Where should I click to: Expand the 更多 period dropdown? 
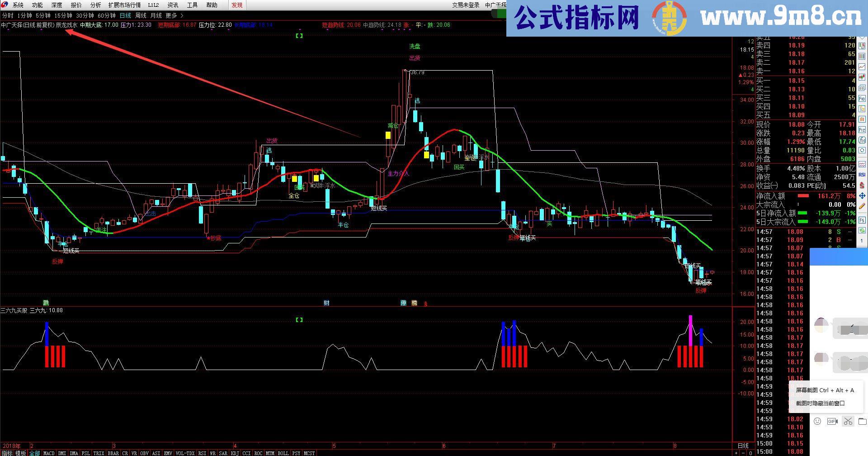click(170, 15)
